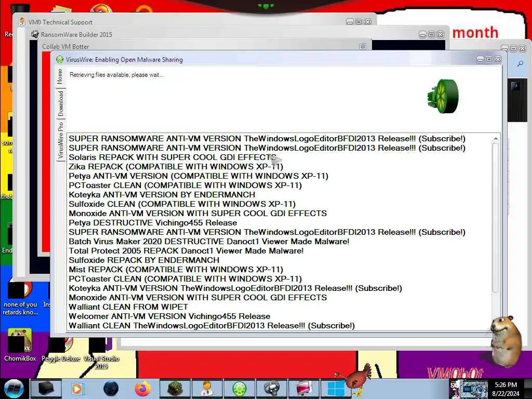The image size is (532, 399).
Task: Select the Mist REPACK entry
Action: pos(176,270)
